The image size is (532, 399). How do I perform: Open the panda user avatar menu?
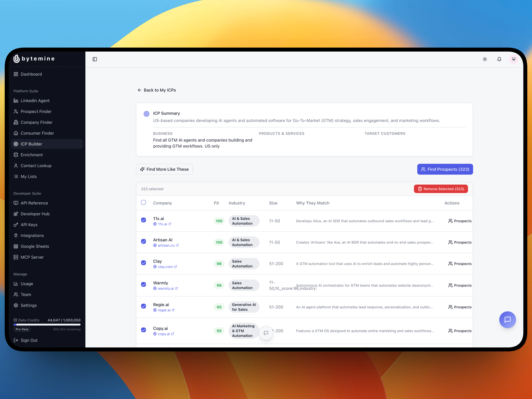click(513, 59)
